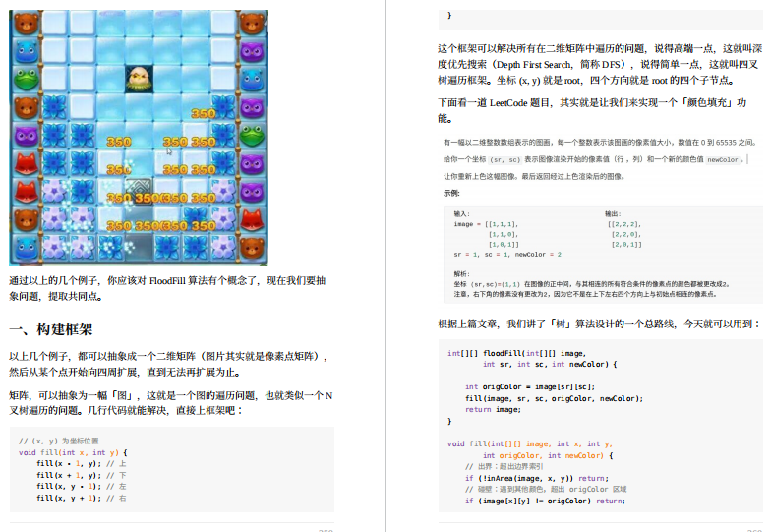Click the line containing "Depth First Search"

point(598,65)
